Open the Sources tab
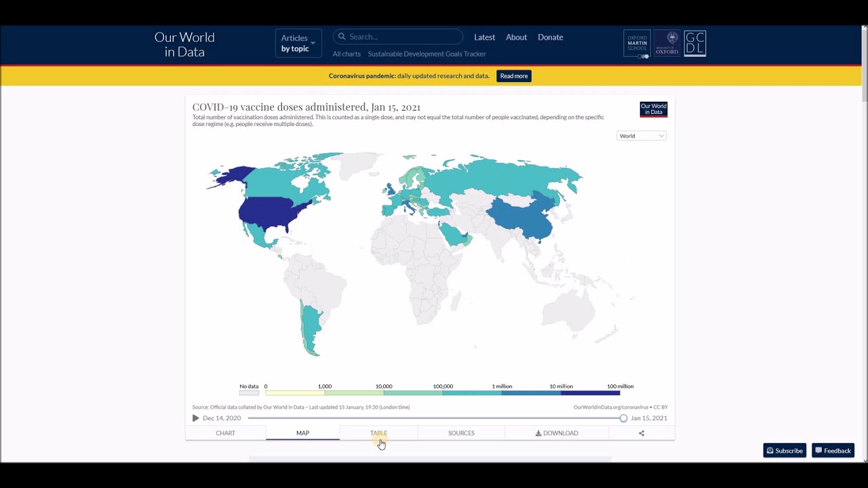The image size is (868, 488). pos(461,433)
